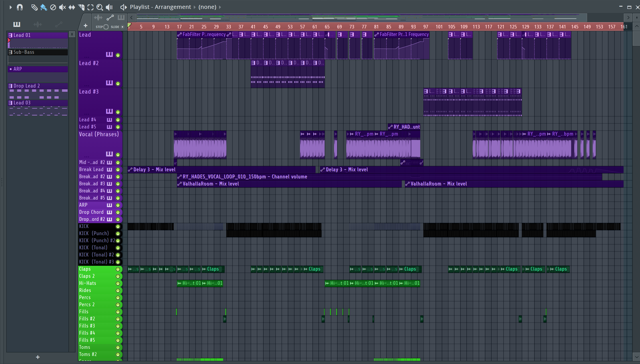This screenshot has height=364, width=640.
Task: Select the Lead #4 track header
Action: [100, 120]
